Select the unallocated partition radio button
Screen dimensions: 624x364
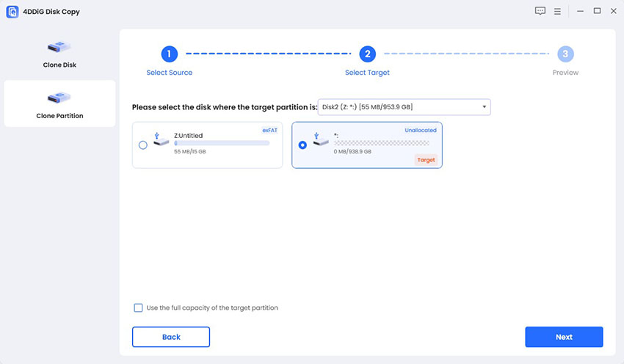(x=302, y=145)
